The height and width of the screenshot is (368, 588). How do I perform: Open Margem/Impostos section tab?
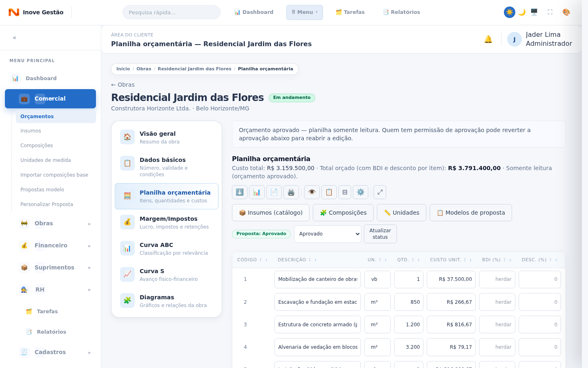click(x=167, y=222)
